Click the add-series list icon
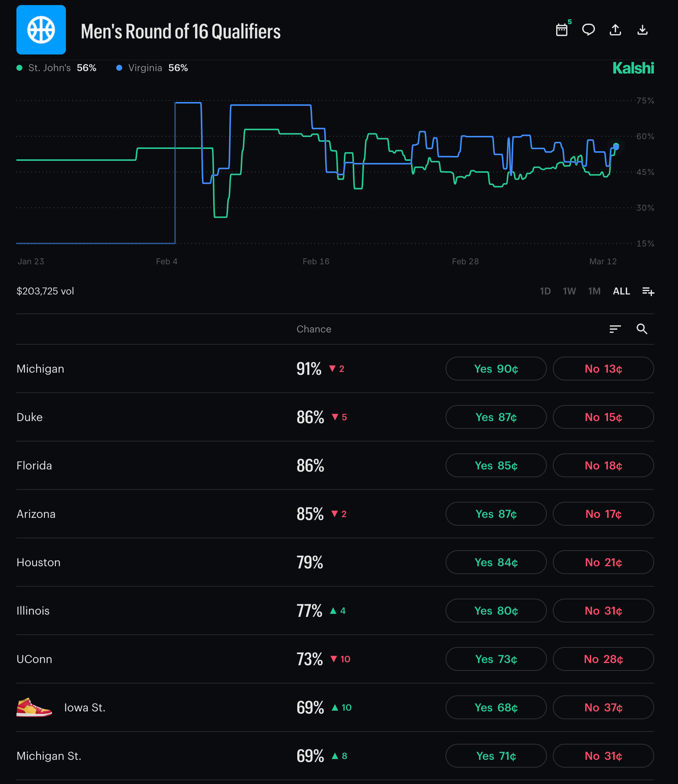 tap(648, 291)
